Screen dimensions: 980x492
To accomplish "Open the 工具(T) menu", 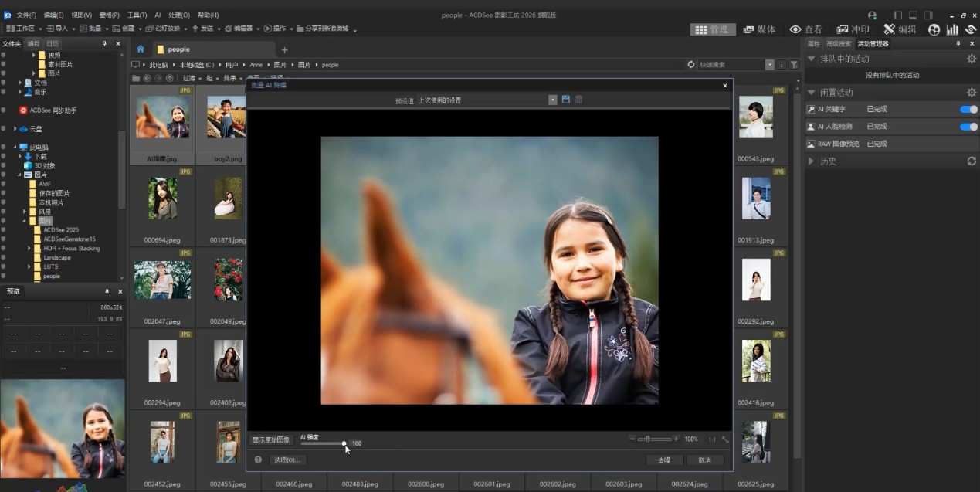I will tap(137, 15).
